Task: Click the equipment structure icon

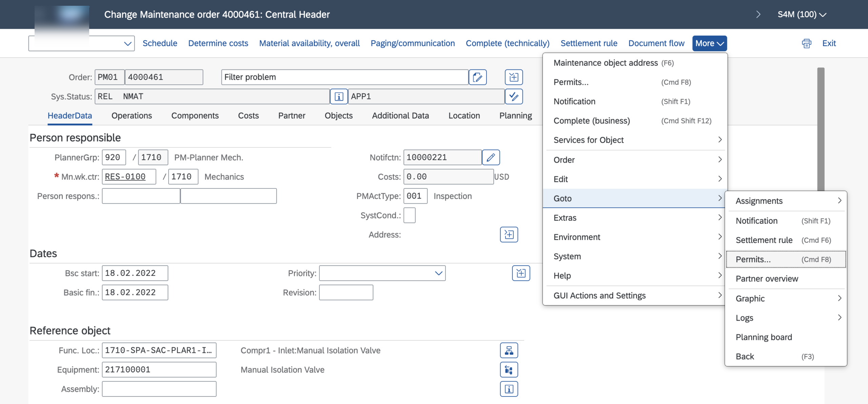Action: [x=509, y=370]
